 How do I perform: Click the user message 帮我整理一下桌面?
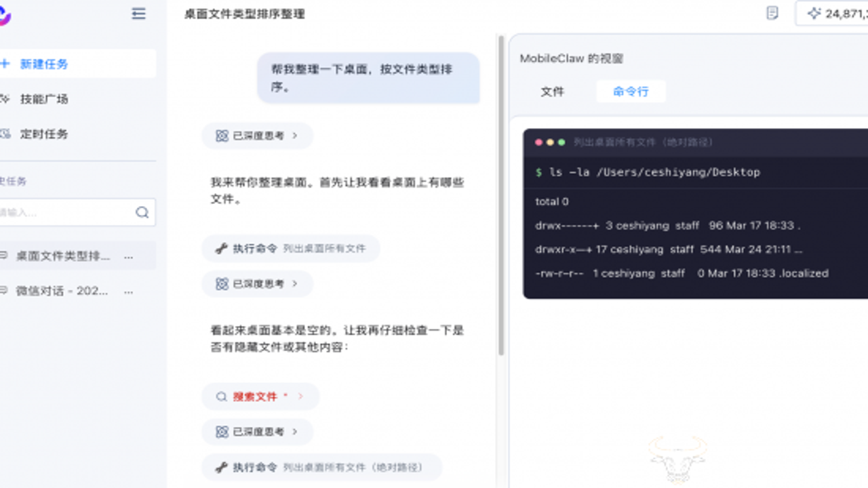point(368,78)
